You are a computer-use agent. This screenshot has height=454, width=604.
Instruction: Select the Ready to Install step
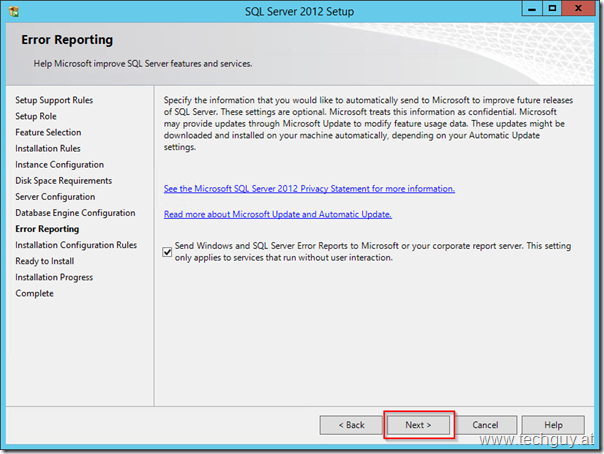[x=45, y=261]
